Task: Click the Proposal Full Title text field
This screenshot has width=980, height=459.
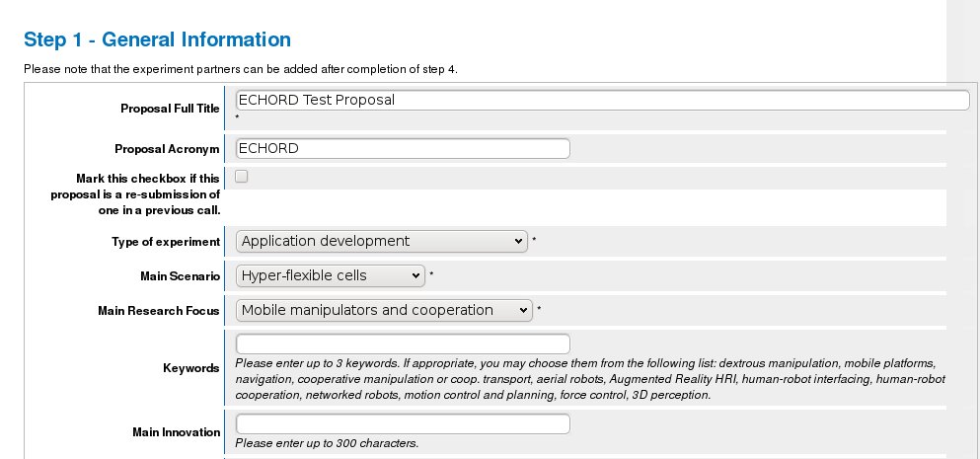Action: (602, 100)
